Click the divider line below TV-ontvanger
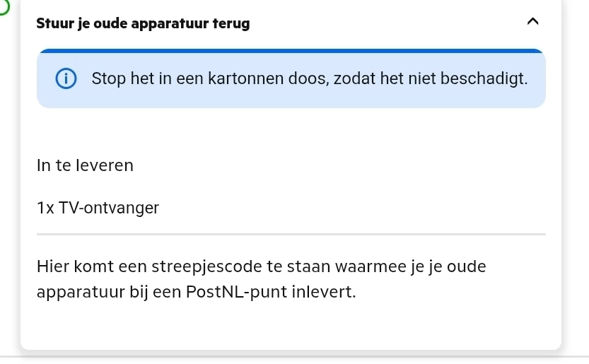Screen dimensions: 589x364 click(291, 233)
